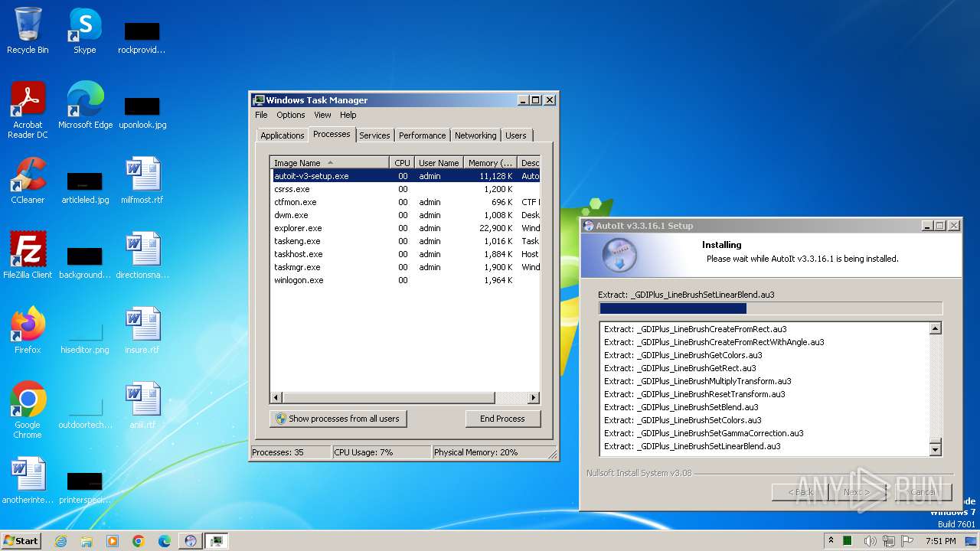Select the autoit-v3-setup.exe process row
The height and width of the screenshot is (551, 980).
(405, 176)
